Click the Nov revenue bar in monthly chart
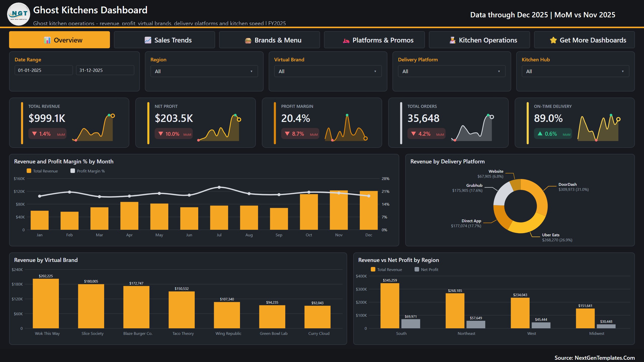 tap(339, 210)
